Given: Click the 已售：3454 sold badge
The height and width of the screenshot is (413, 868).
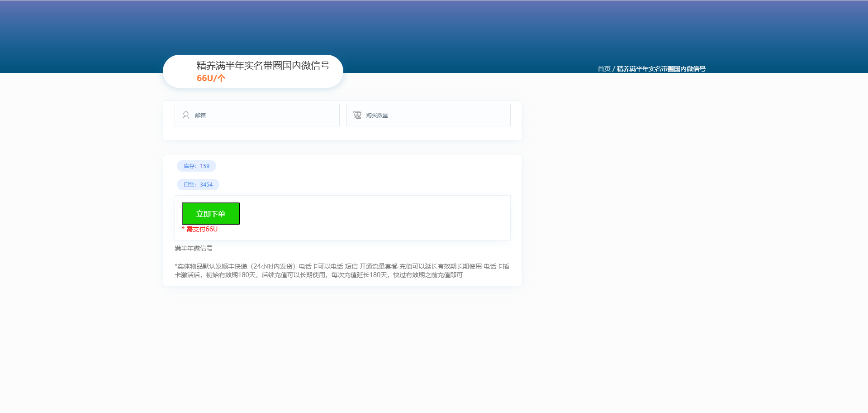Looking at the screenshot, I should click(198, 185).
